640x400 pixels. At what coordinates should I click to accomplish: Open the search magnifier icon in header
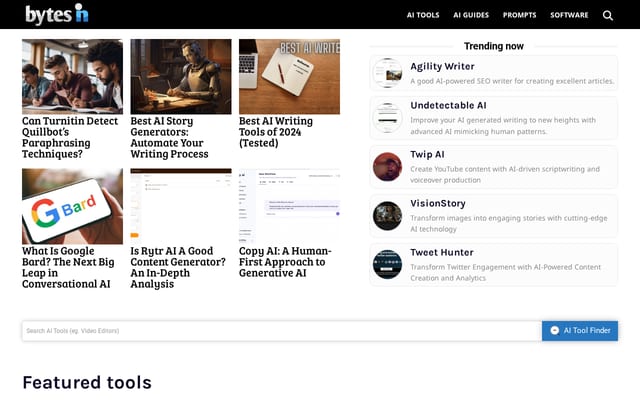608,16
